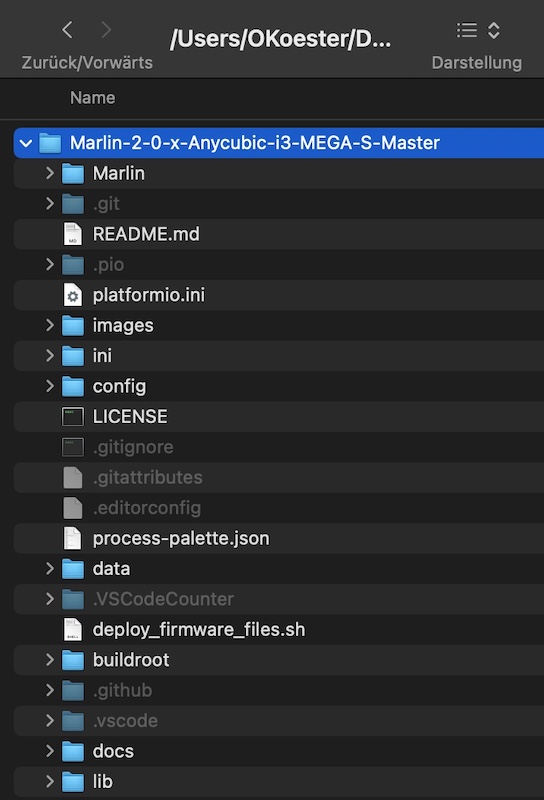Click the LICENSE file icon
The height and width of the screenshot is (800, 544).
(72, 417)
